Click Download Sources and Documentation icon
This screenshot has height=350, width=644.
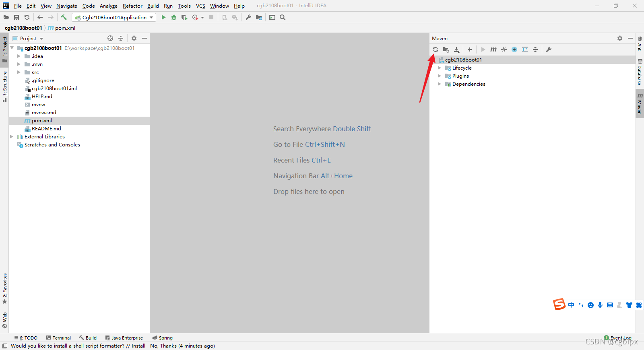pyautogui.click(x=457, y=49)
